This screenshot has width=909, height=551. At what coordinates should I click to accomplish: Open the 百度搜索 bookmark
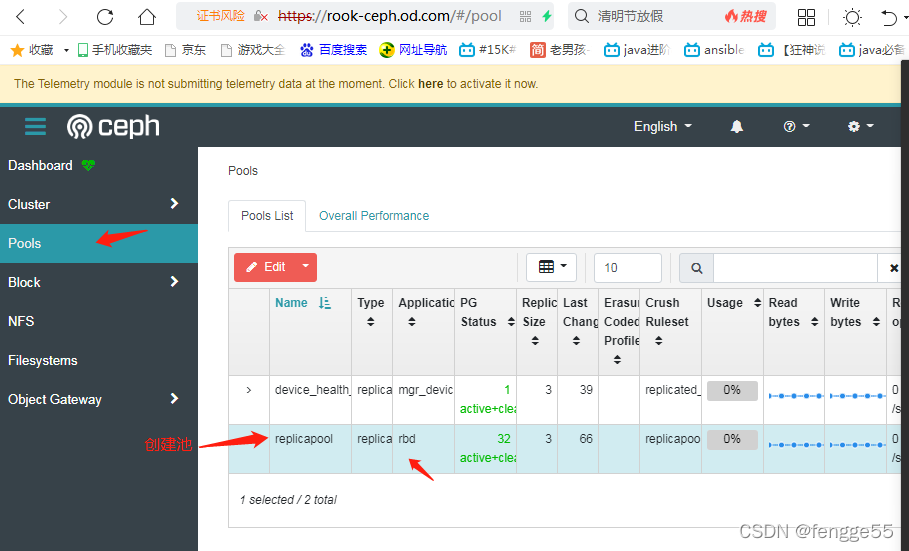coord(333,50)
